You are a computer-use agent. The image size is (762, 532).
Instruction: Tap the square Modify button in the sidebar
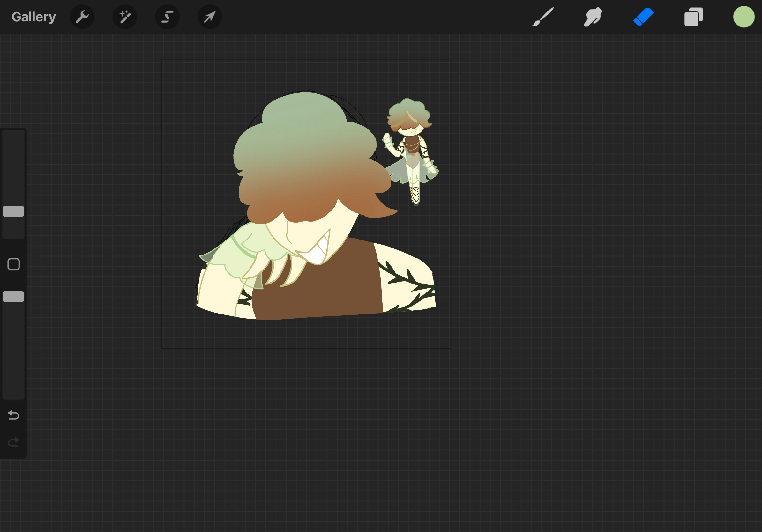pyautogui.click(x=14, y=264)
